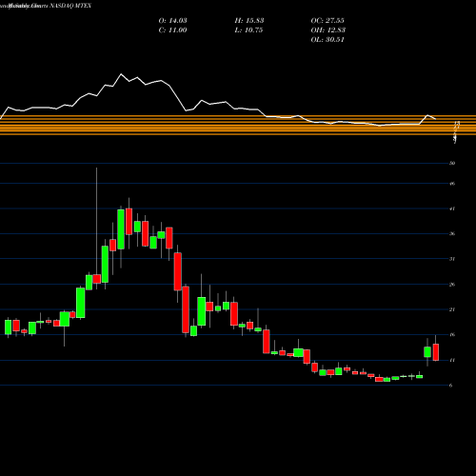Click the low value "L: 10.75"
The height and width of the screenshot is (476, 476).
click(248, 30)
